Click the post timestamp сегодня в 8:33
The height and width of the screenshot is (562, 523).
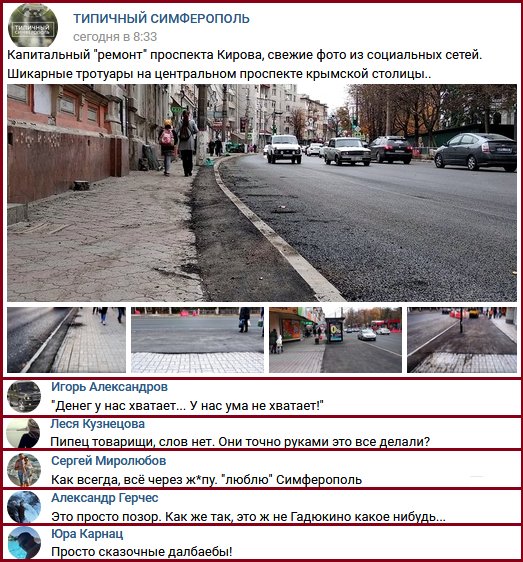[115, 37]
